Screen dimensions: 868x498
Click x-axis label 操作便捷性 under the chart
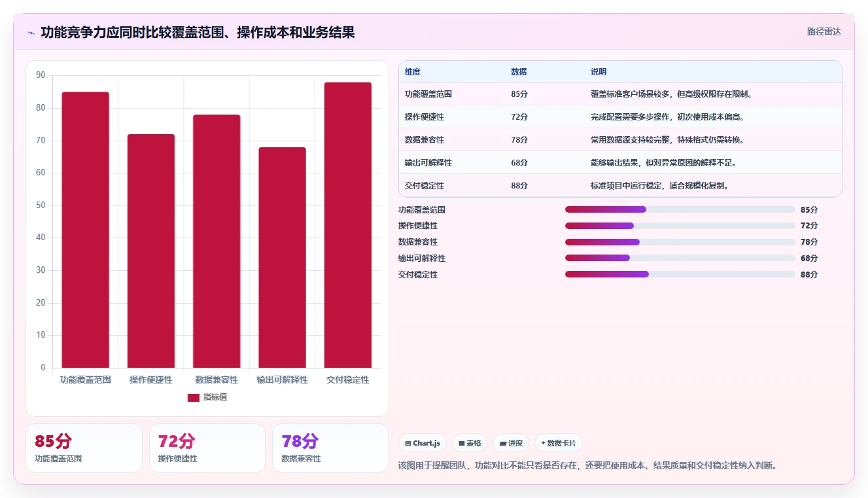[x=151, y=380]
